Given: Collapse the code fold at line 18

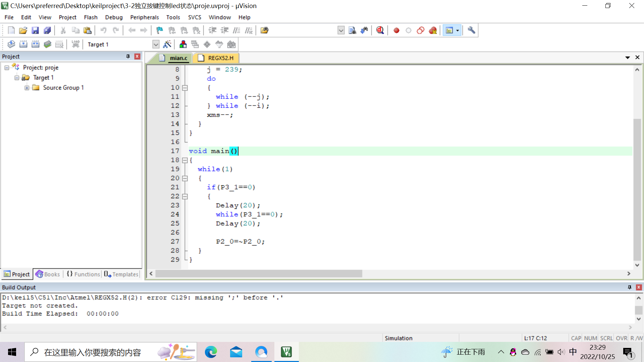Looking at the screenshot, I should [x=185, y=160].
